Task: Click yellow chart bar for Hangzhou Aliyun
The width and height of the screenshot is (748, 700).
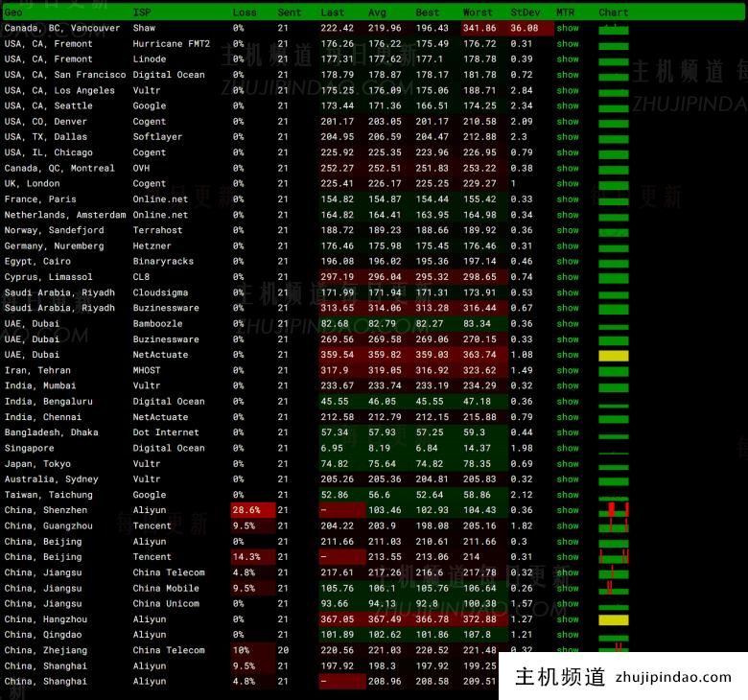Action: click(x=614, y=620)
